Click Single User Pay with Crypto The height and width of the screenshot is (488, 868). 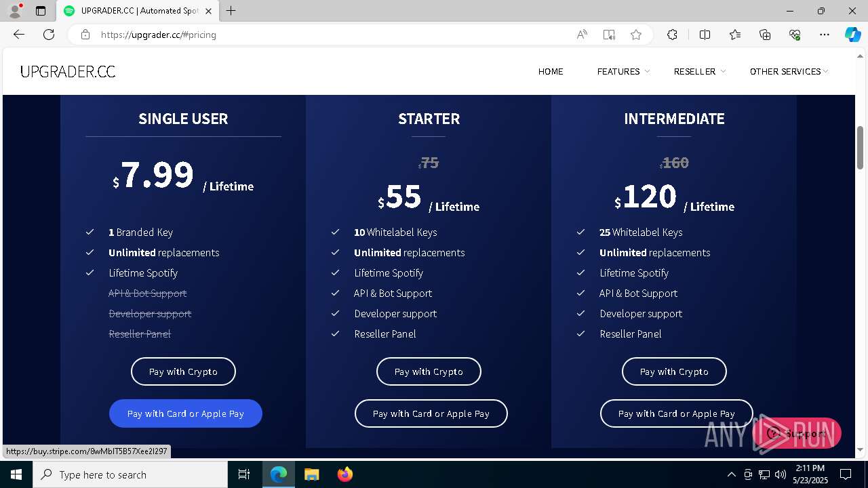point(183,371)
